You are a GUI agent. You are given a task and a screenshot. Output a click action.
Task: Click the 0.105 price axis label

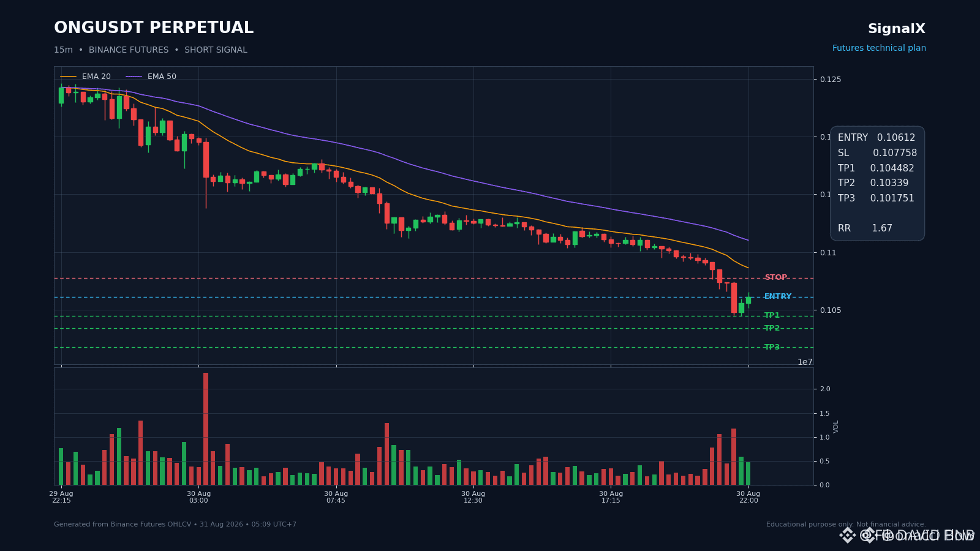click(831, 310)
